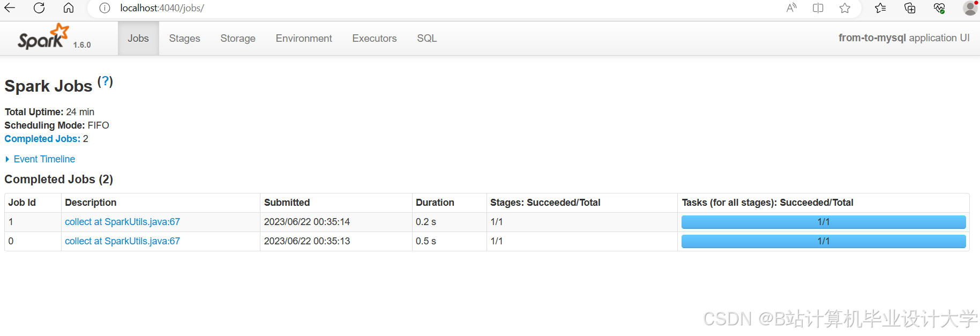This screenshot has height=336, width=980.
Task: Switch to the Jobs tab
Action: (x=138, y=39)
